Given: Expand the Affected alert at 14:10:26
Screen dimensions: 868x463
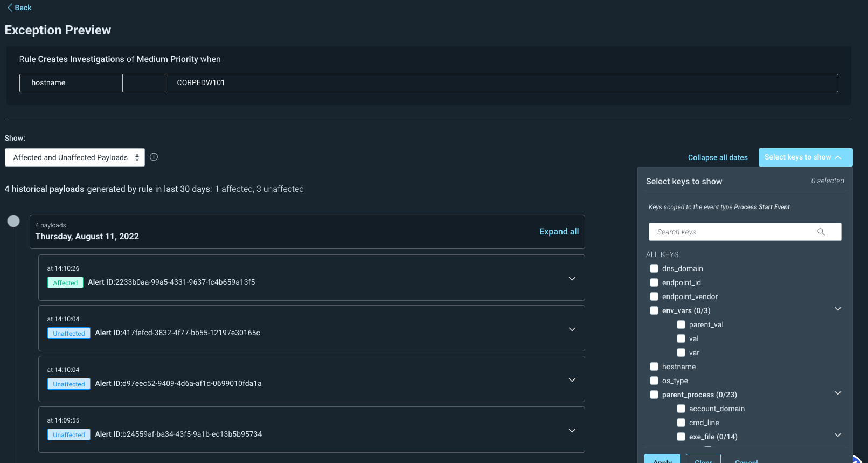Looking at the screenshot, I should (x=572, y=279).
